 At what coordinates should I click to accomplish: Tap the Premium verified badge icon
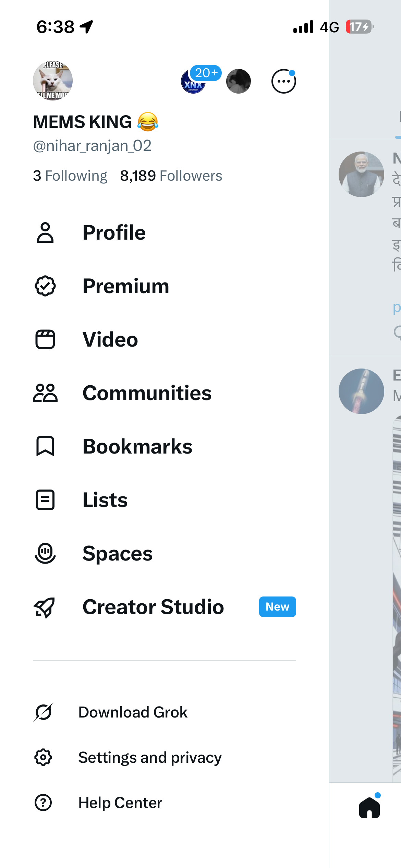(x=45, y=286)
